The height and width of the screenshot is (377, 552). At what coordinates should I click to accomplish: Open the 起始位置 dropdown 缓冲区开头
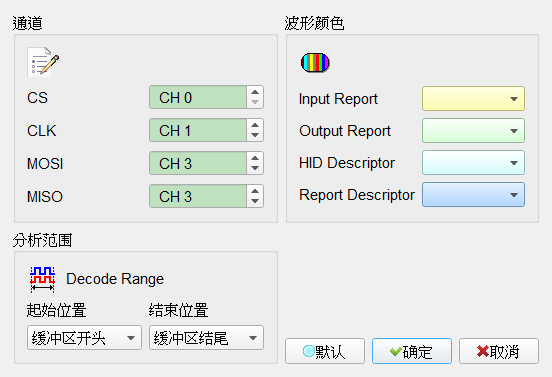tap(84, 338)
